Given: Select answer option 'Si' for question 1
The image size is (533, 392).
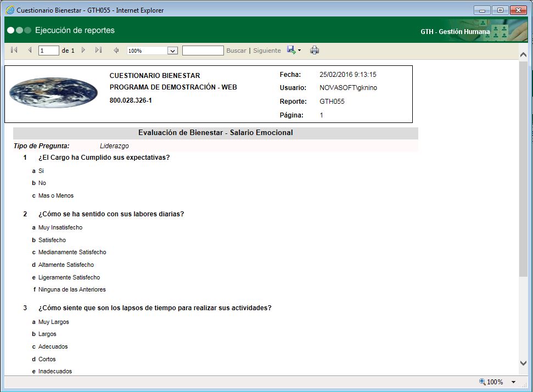Looking at the screenshot, I should coord(41,170).
